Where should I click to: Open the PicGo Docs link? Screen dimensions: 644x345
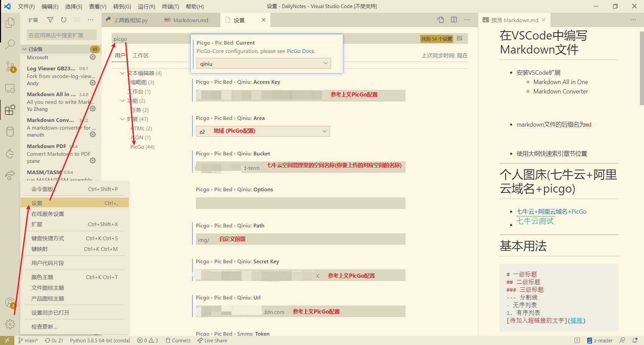coord(301,51)
